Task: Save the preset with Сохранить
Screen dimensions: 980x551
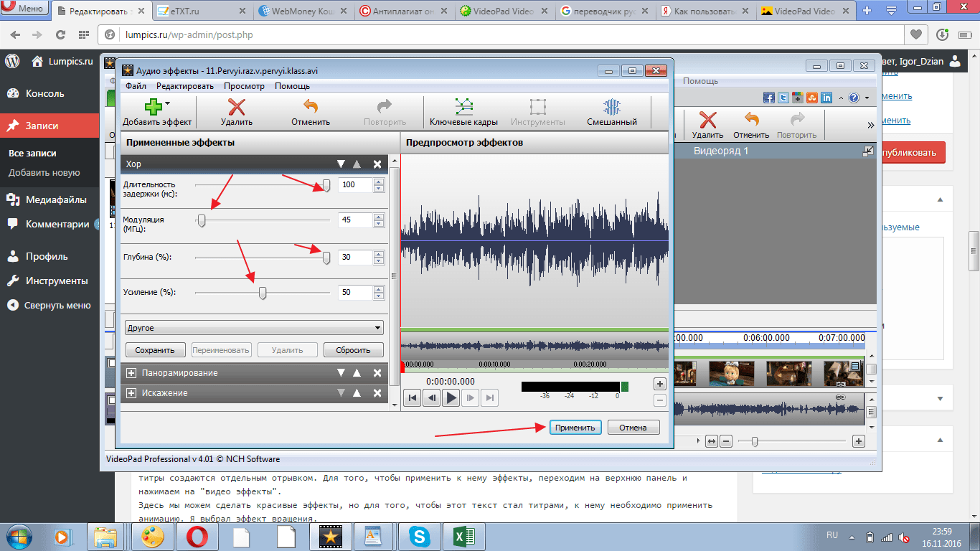Action: pos(155,350)
